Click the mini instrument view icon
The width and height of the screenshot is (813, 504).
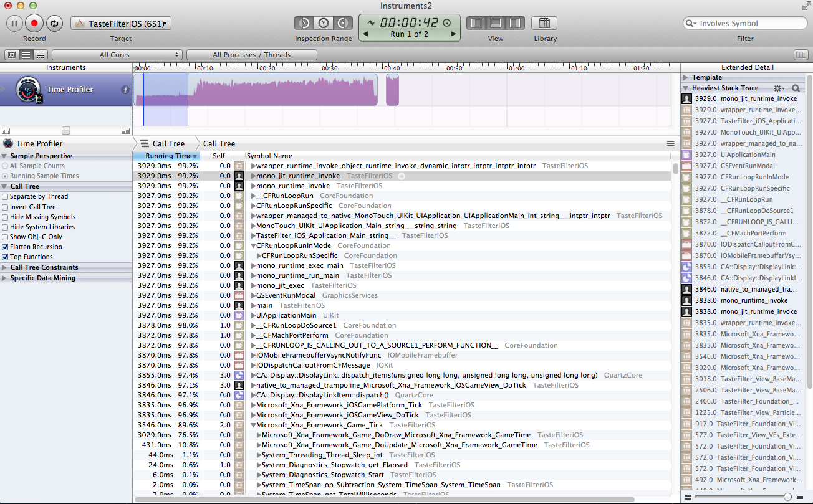6,130
